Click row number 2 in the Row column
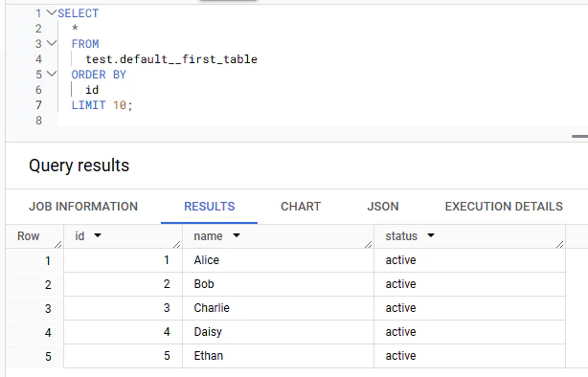The width and height of the screenshot is (588, 377). (x=48, y=284)
